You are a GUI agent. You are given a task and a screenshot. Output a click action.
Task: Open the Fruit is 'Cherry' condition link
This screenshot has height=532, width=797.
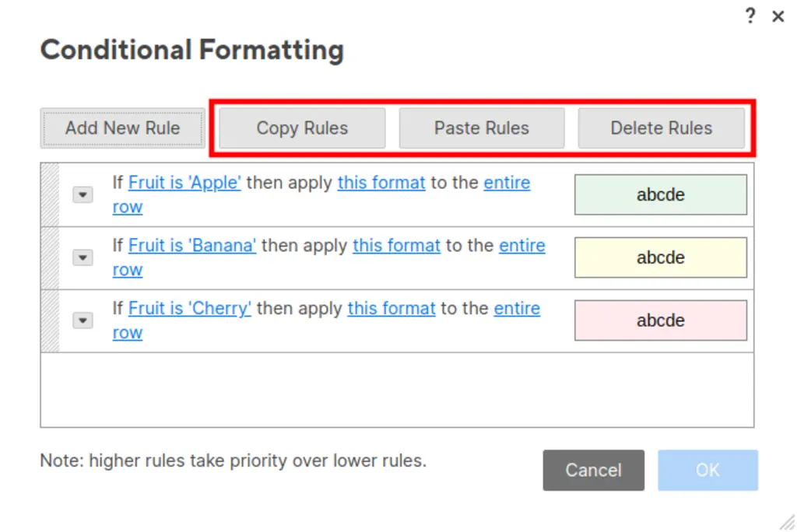pos(190,309)
